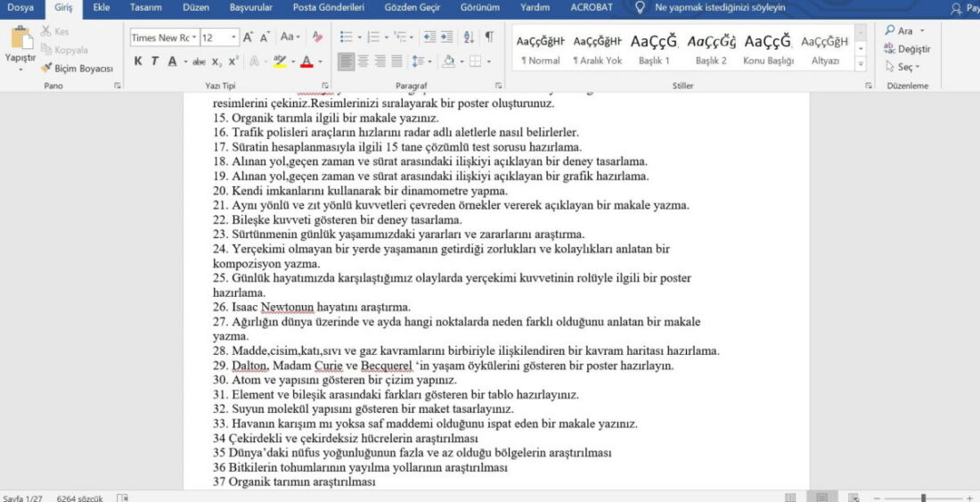Select center paragraph alignment
This screenshot has width=980, height=502.
363,62
